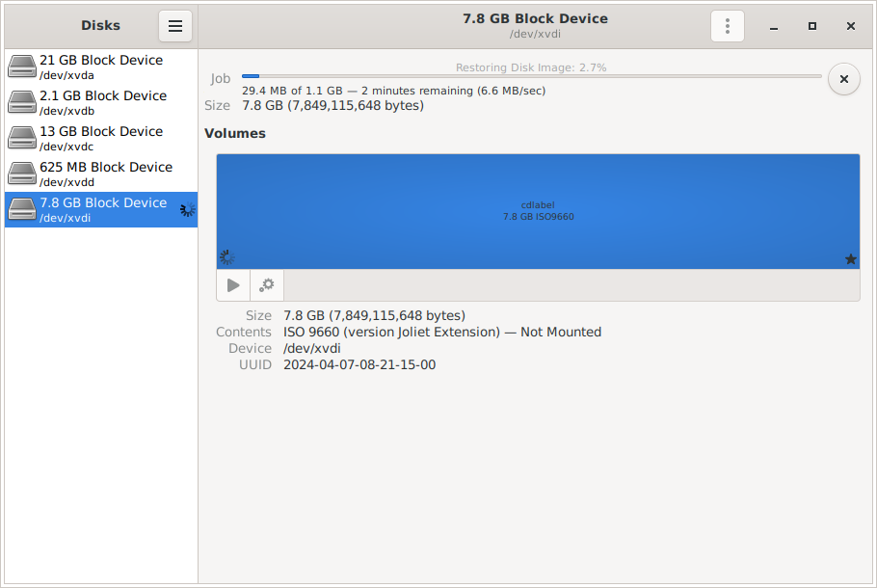Mount the selected volume with play button
This screenshot has width=877, height=588.
233,285
